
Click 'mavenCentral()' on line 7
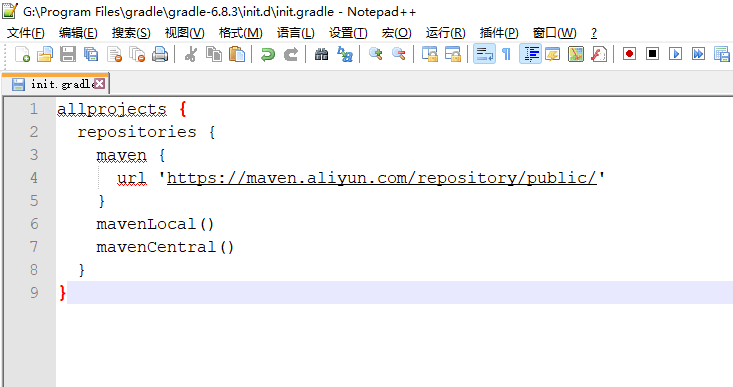pos(165,247)
